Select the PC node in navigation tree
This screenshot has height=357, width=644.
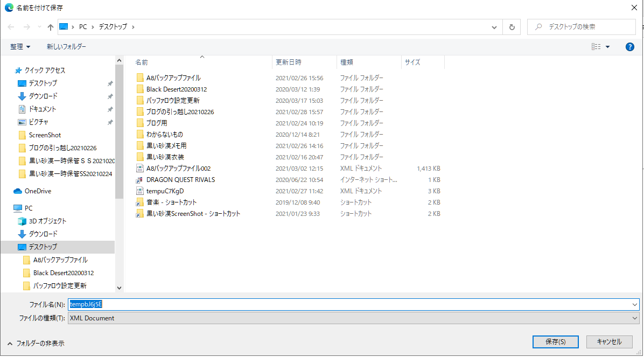point(29,208)
